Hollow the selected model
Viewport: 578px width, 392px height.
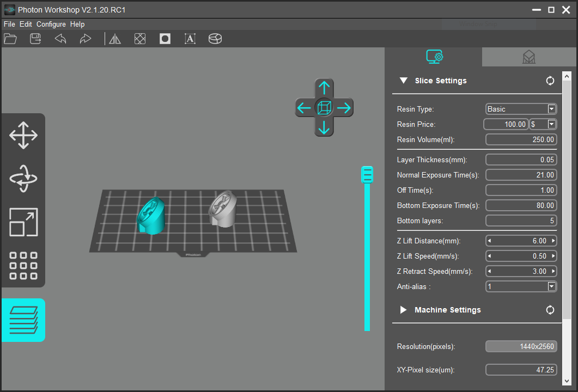coord(139,39)
